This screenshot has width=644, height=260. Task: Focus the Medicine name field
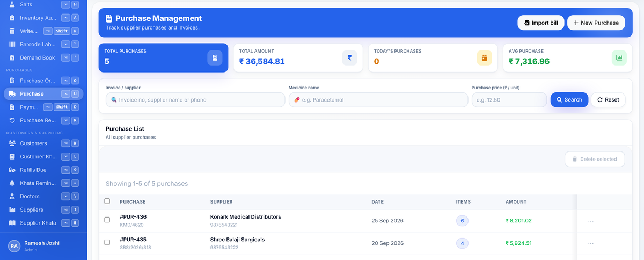[378, 100]
